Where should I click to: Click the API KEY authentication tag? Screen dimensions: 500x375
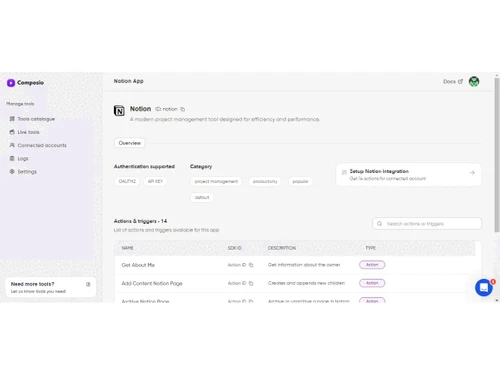coord(155,181)
